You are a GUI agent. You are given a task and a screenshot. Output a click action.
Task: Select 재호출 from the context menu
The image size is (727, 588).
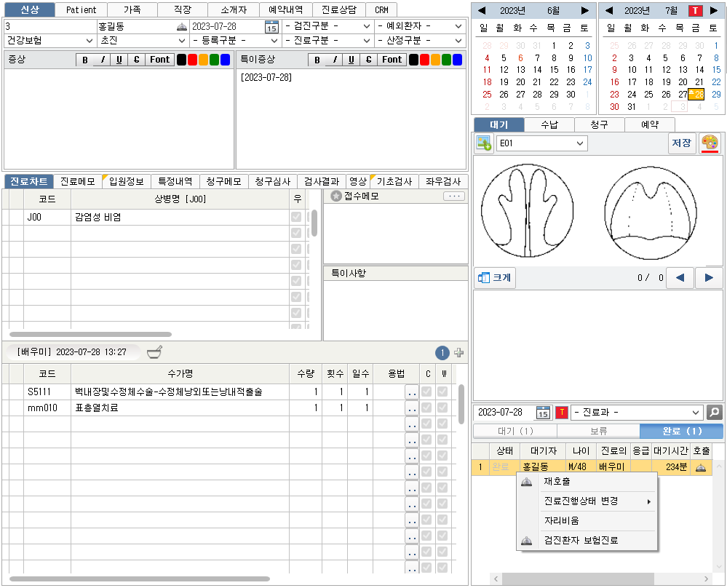coord(557,481)
